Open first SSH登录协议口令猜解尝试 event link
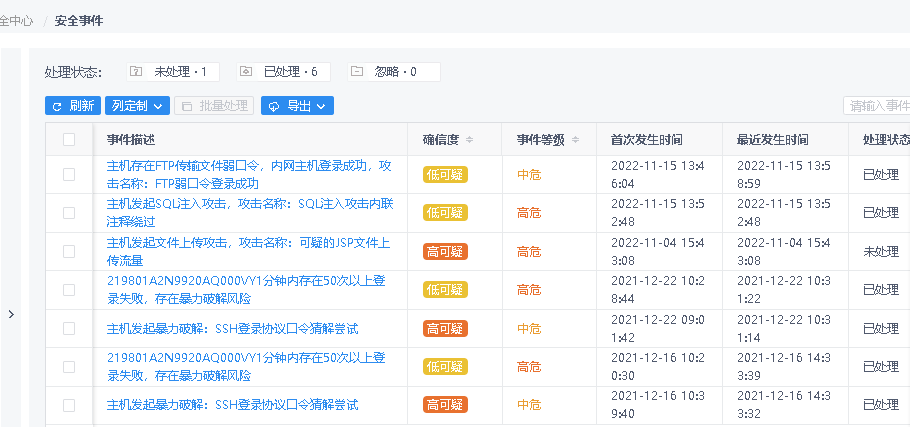 click(x=232, y=328)
